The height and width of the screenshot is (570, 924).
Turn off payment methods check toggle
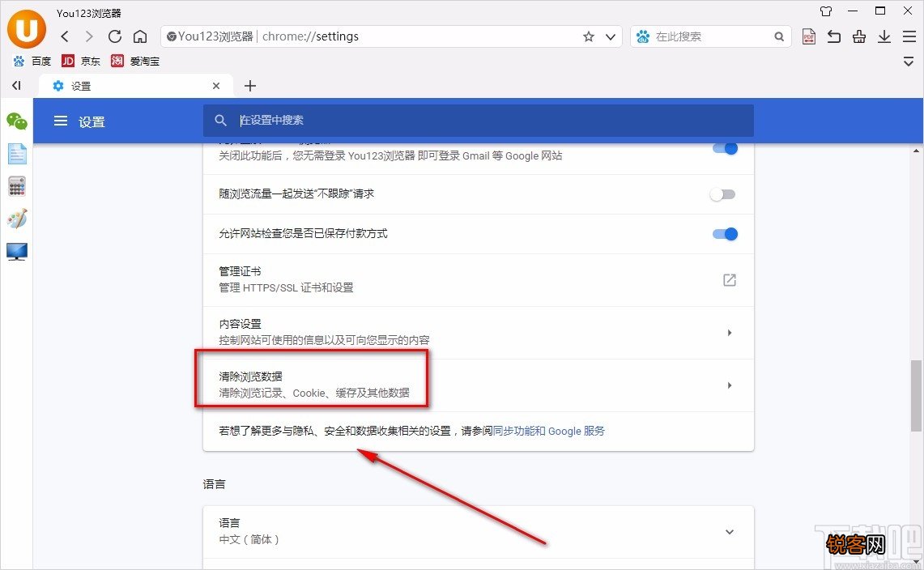[x=723, y=234]
